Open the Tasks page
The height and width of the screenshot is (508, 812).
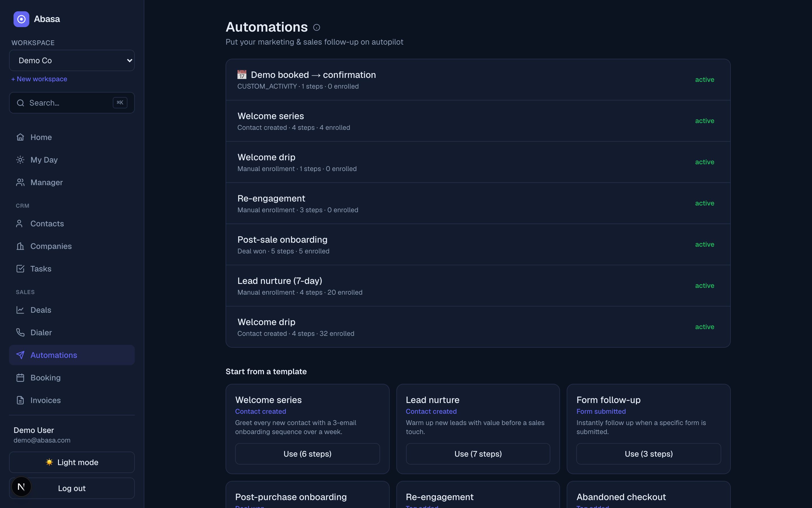click(72, 268)
